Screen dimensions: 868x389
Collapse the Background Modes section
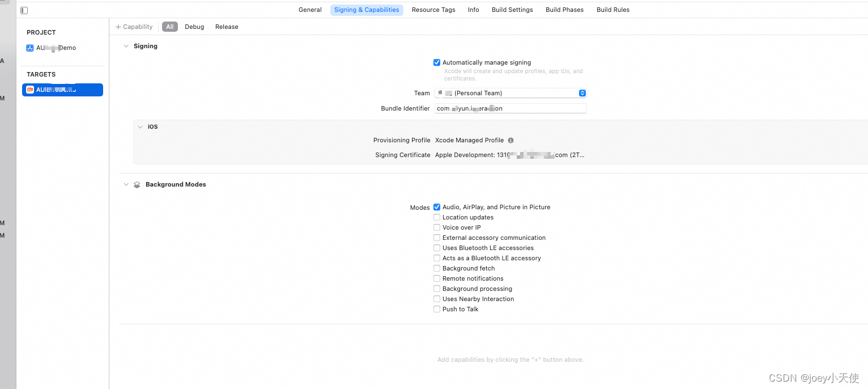[126, 184]
